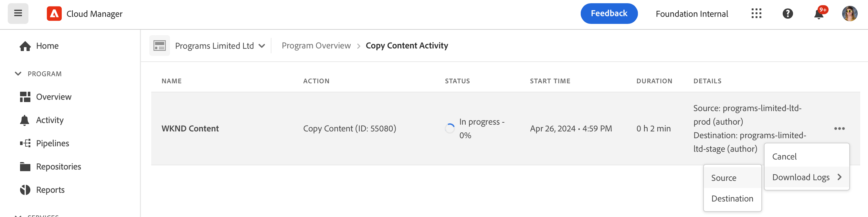The width and height of the screenshot is (868, 217).
Task: Click the Feedback button
Action: point(609,14)
